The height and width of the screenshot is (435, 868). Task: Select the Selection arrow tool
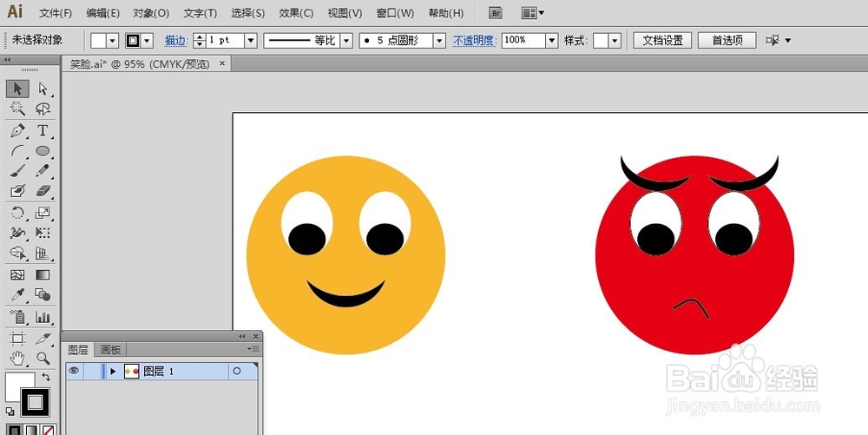click(x=17, y=89)
